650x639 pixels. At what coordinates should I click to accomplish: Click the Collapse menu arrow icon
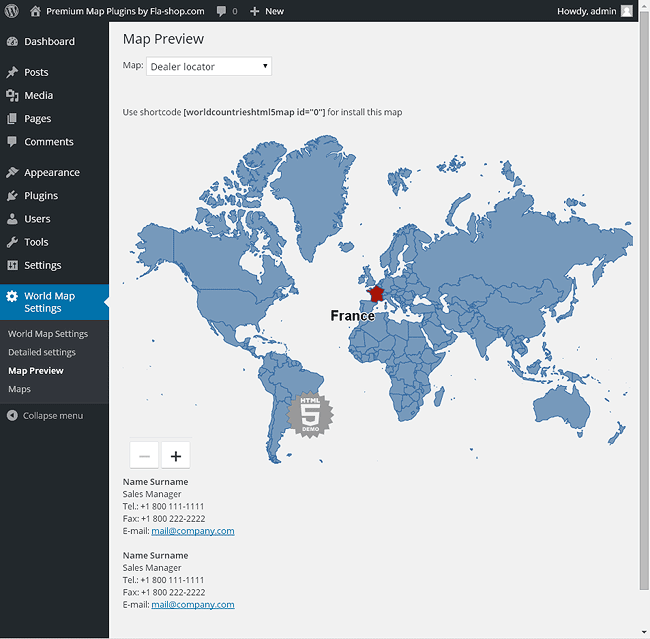[12, 415]
